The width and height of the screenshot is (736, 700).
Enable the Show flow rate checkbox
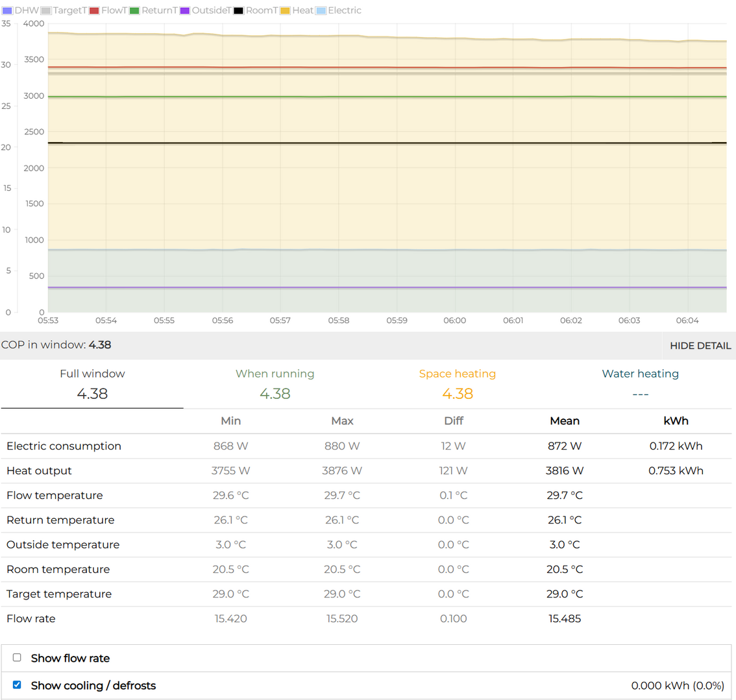[x=18, y=658]
